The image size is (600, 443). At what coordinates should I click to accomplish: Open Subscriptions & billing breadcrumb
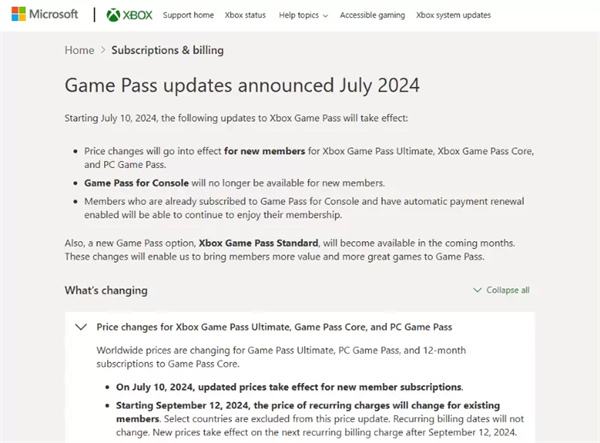coord(167,50)
